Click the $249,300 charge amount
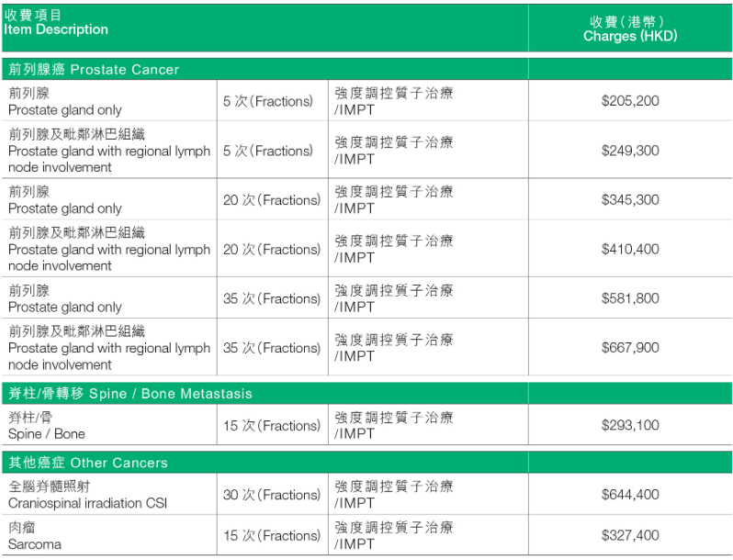 (x=630, y=151)
